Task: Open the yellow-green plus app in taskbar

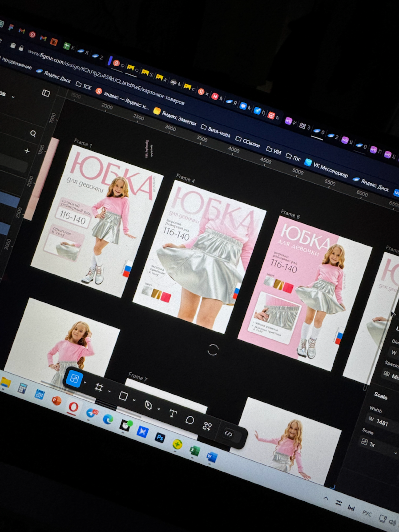Action: [177, 444]
